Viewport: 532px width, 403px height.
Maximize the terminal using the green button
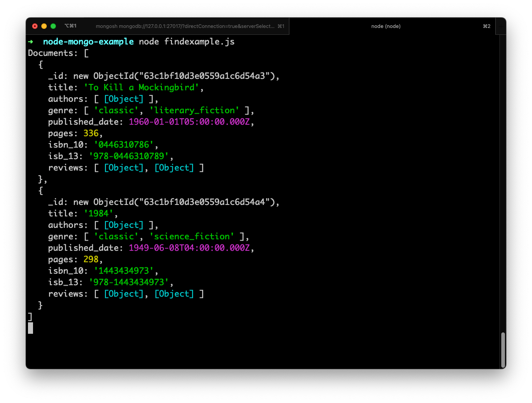pyautogui.click(x=53, y=26)
